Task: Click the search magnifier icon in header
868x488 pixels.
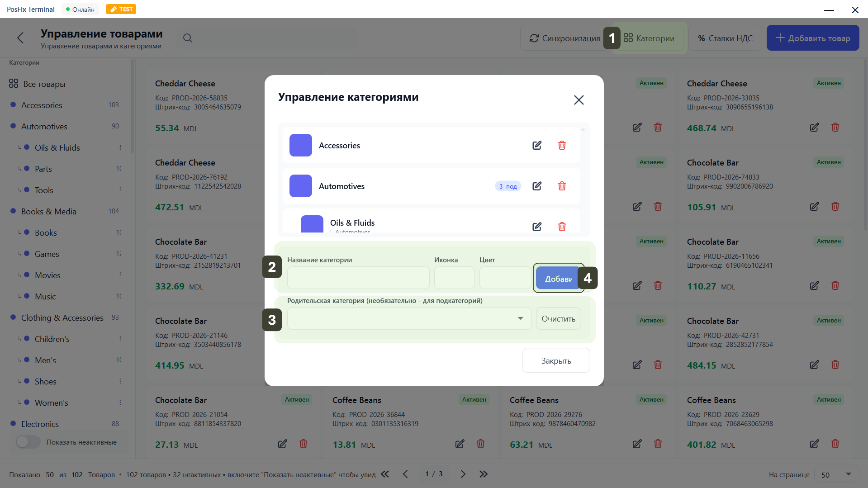Action: click(x=188, y=38)
